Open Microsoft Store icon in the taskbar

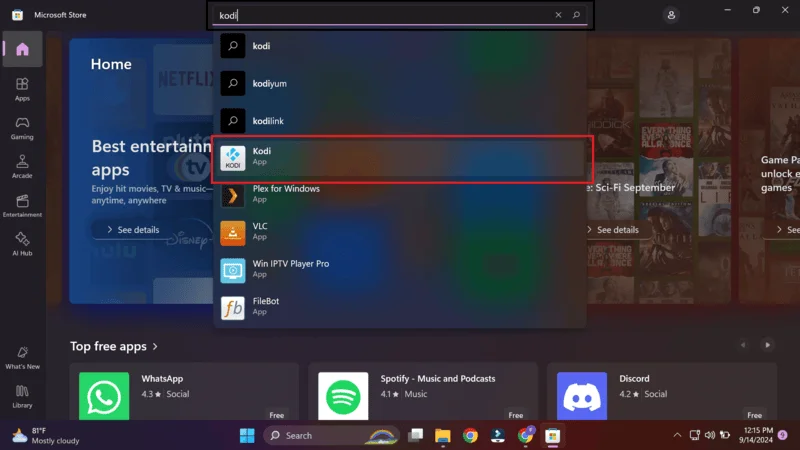click(x=552, y=435)
